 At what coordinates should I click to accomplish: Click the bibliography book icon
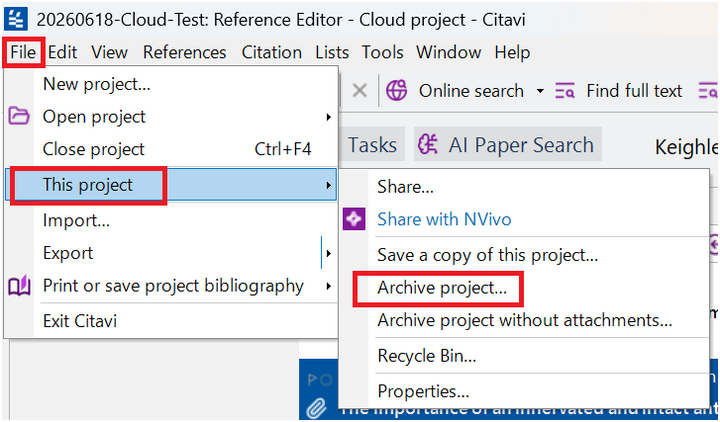(19, 286)
